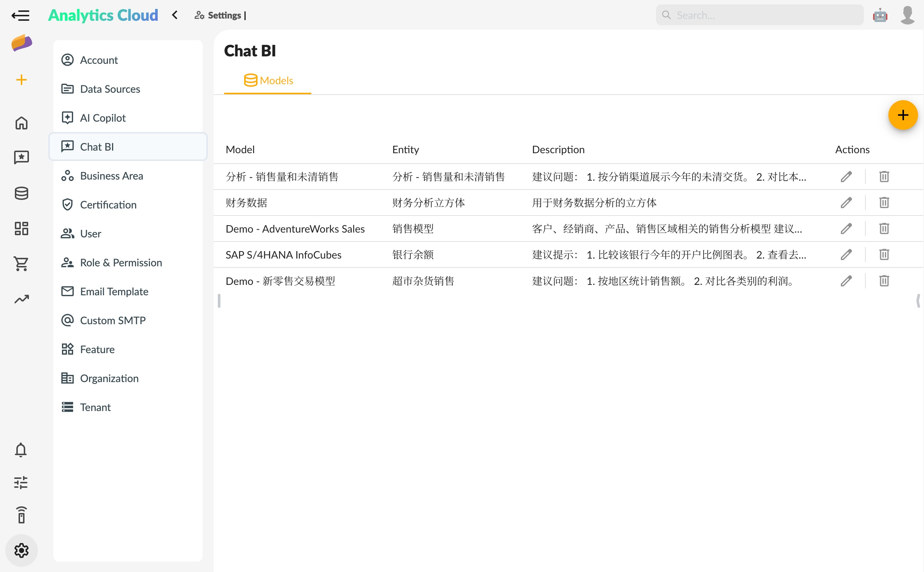Screen dimensions: 924x572
Task: Open notifications bell icon
Action: pyautogui.click(x=21, y=450)
